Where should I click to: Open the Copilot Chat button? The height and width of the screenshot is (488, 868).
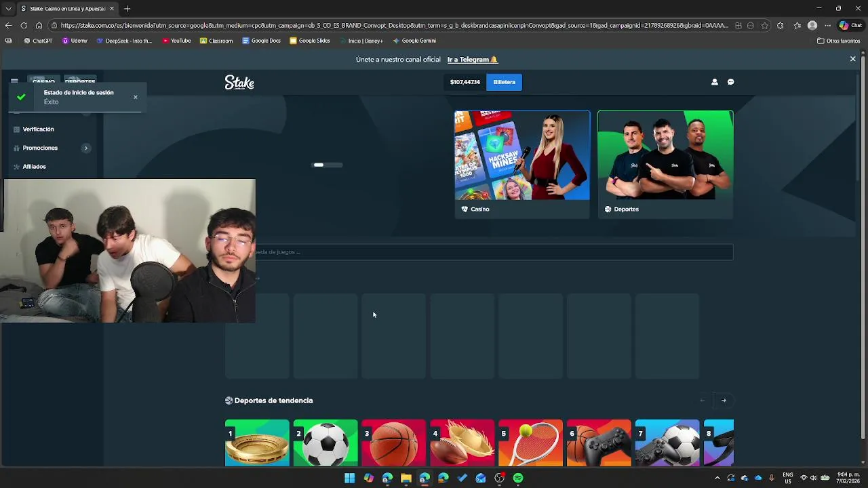point(850,25)
